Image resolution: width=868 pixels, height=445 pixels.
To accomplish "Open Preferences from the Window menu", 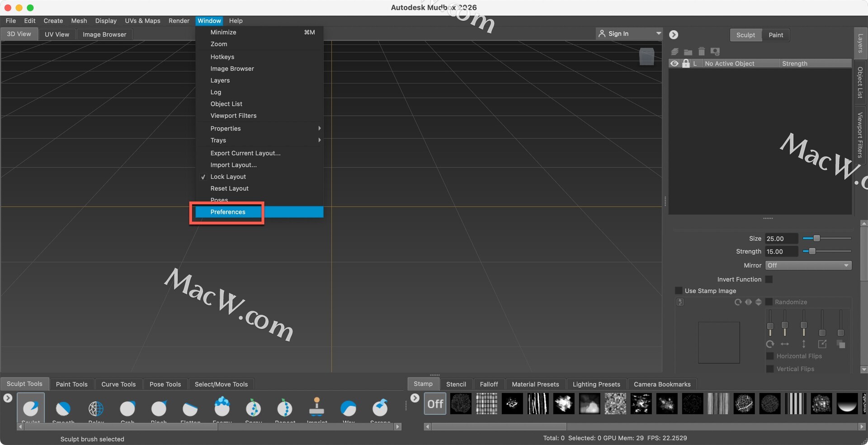I will [259, 212].
